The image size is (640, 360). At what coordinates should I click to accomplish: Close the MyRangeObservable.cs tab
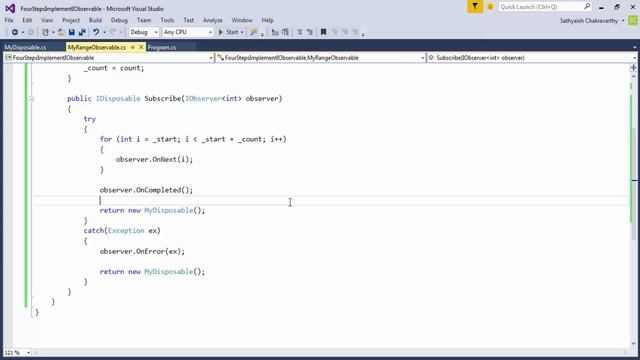(x=141, y=47)
